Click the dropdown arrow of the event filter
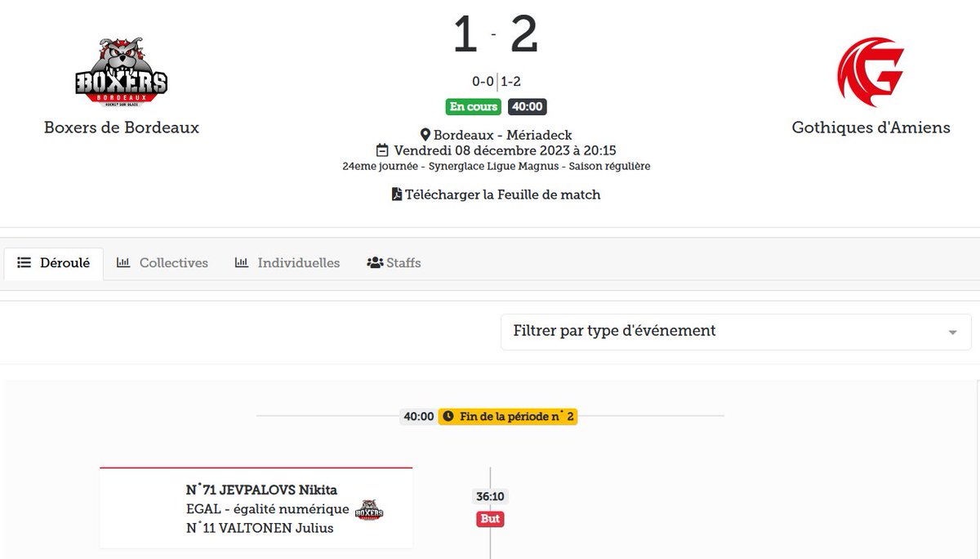 coord(952,333)
